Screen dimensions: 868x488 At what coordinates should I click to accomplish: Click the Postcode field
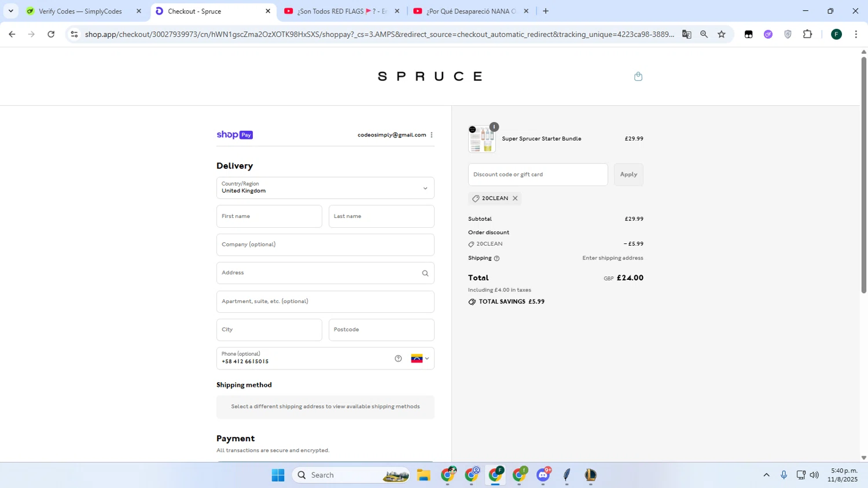(x=381, y=330)
